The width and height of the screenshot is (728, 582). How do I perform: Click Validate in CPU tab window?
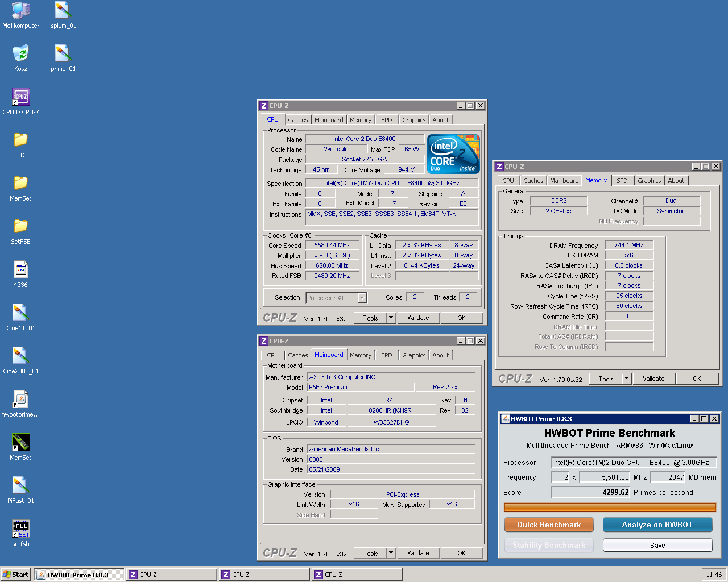418,318
